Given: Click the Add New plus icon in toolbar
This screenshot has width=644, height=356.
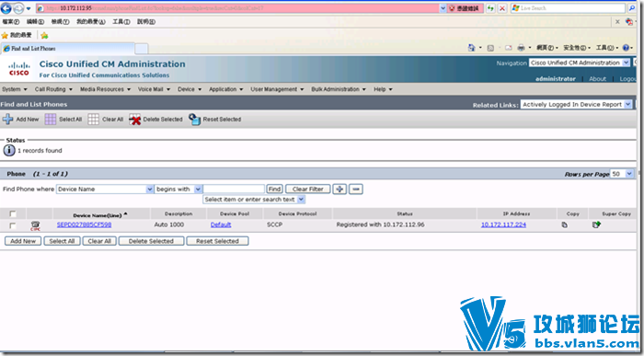Looking at the screenshot, I should click(x=7, y=119).
